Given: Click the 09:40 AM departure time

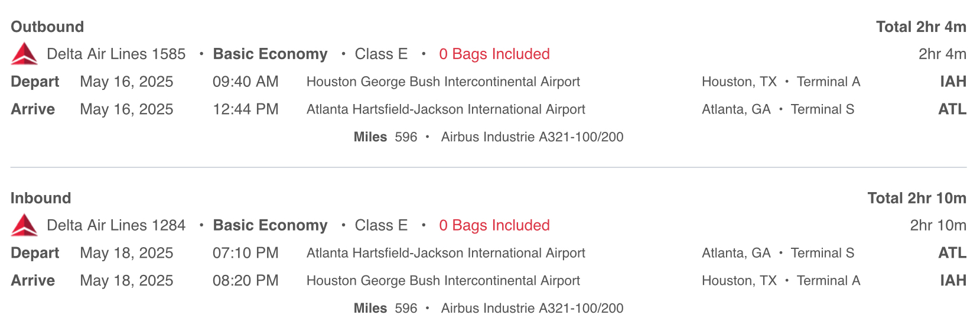Looking at the screenshot, I should pos(245,82).
